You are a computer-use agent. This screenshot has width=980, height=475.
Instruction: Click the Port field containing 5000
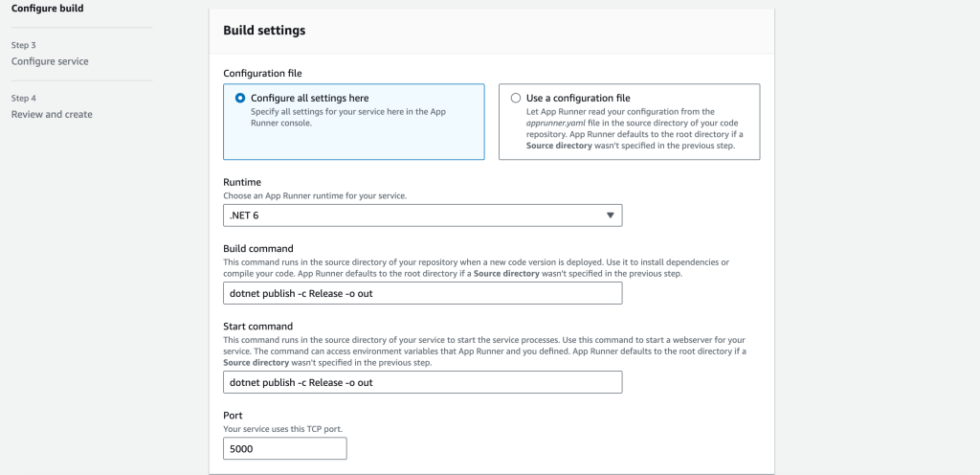(284, 448)
